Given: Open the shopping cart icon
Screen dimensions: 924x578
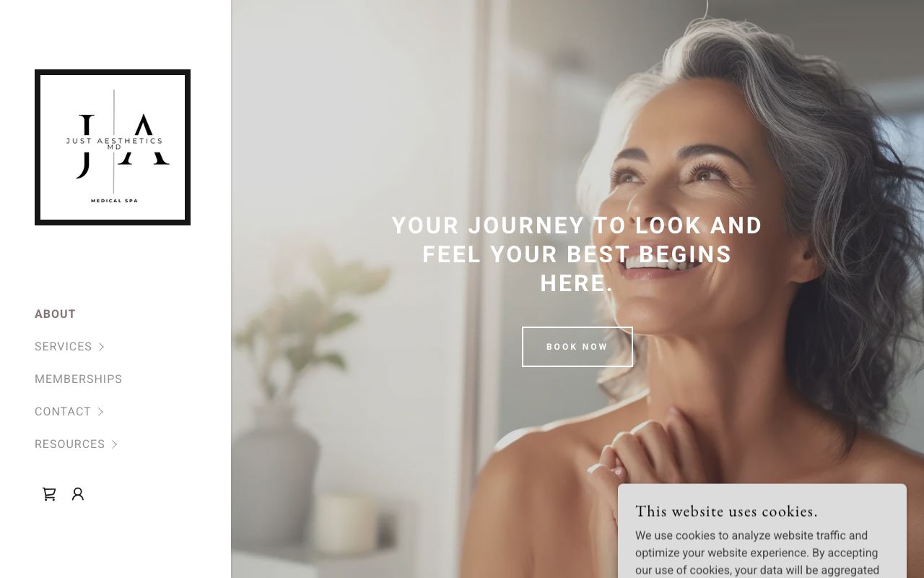Looking at the screenshot, I should click(x=49, y=494).
